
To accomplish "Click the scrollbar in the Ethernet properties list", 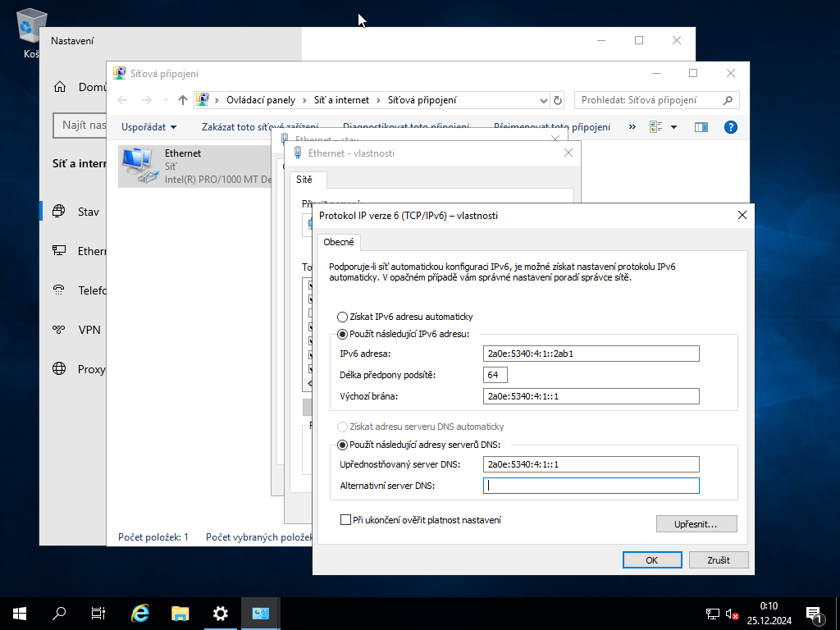I will click(x=308, y=383).
